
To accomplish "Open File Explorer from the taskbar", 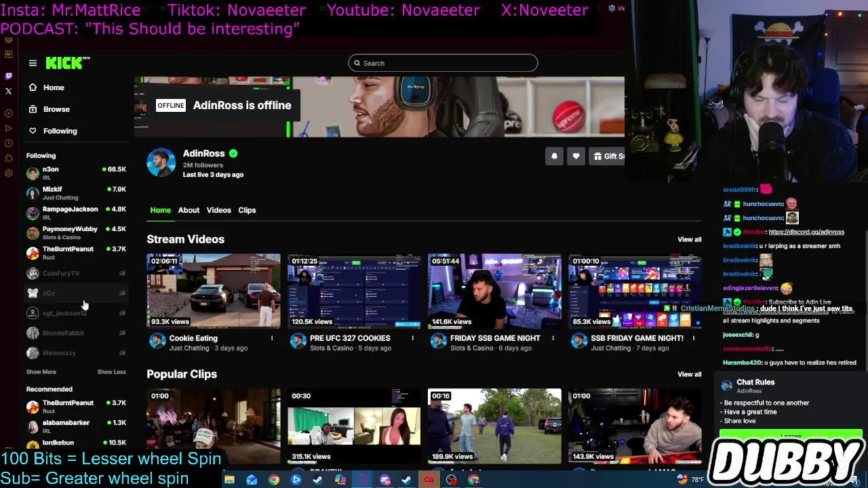I will pos(229,480).
